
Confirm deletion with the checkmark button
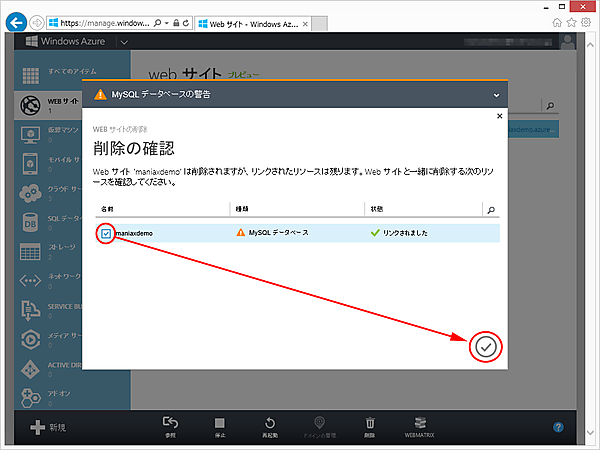click(485, 346)
